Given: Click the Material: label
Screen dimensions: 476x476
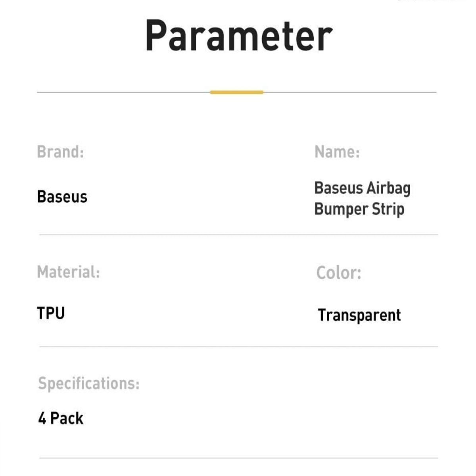Looking at the screenshot, I should click(x=68, y=272).
